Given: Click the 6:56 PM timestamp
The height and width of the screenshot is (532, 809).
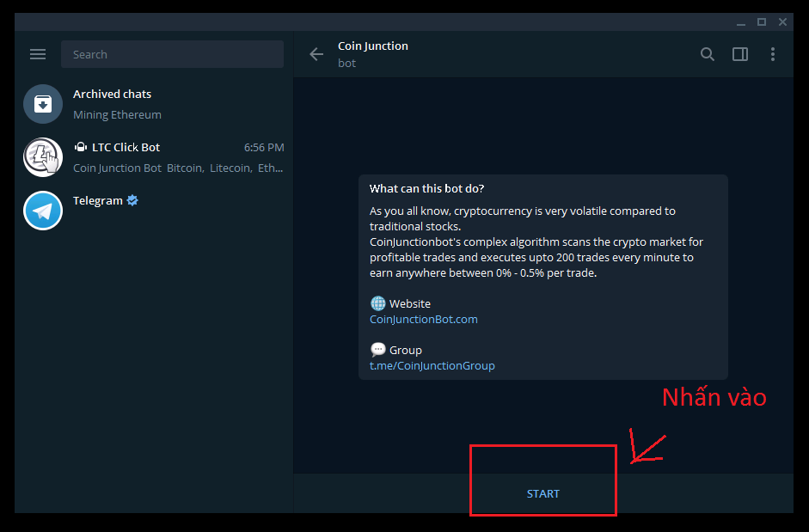Looking at the screenshot, I should (264, 148).
